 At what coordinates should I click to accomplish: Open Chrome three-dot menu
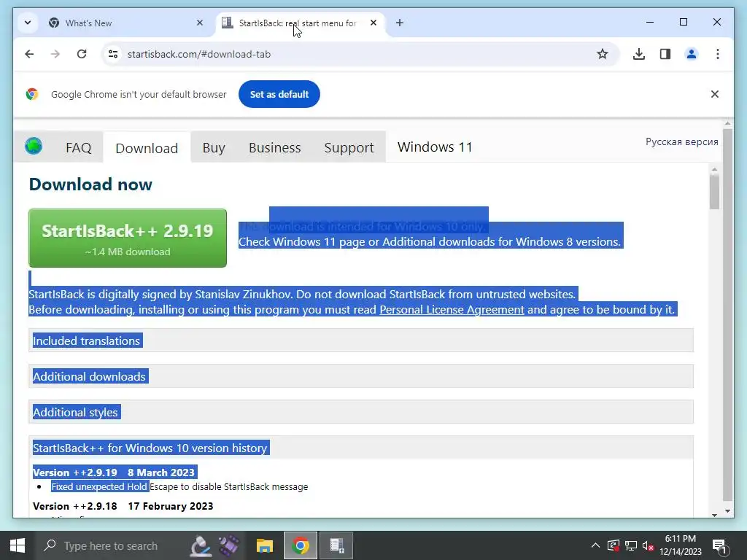pyautogui.click(x=718, y=54)
